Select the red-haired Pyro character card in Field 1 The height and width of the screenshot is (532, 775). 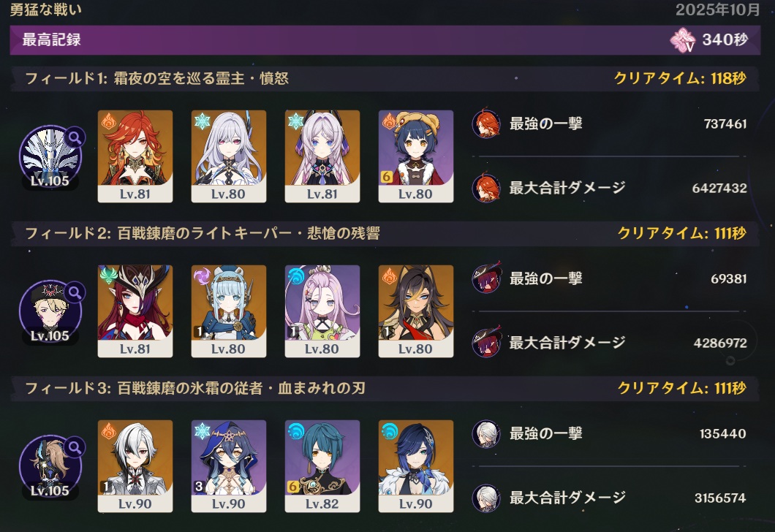(135, 156)
